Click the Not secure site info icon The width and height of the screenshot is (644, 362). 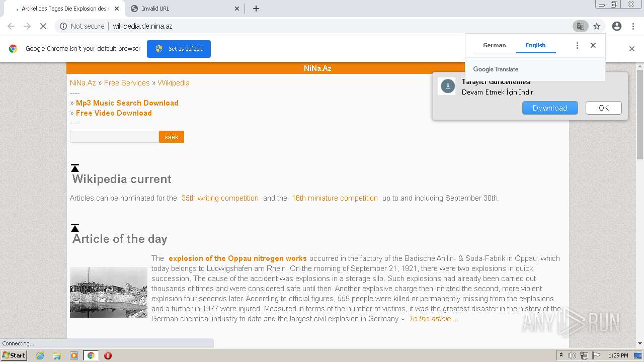(x=63, y=26)
